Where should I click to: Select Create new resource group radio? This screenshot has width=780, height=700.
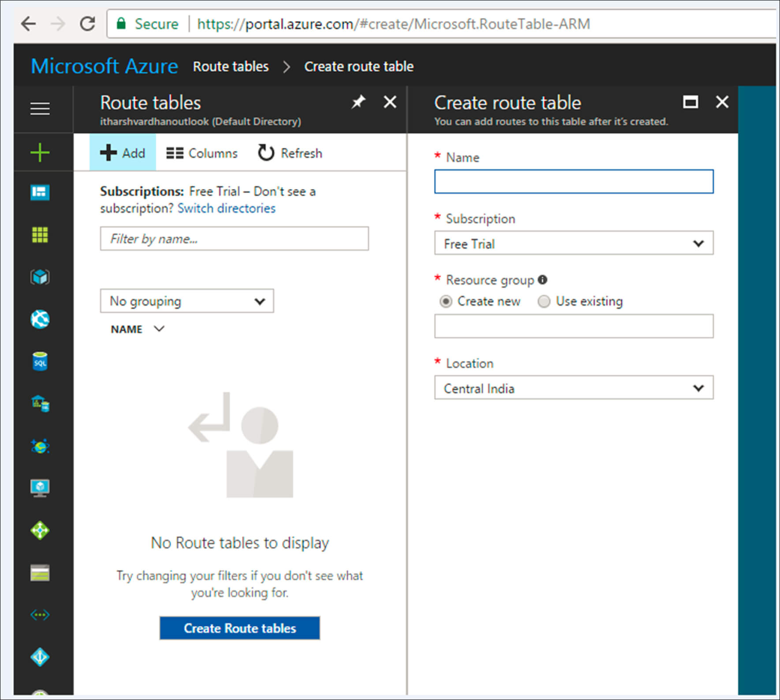point(446,301)
